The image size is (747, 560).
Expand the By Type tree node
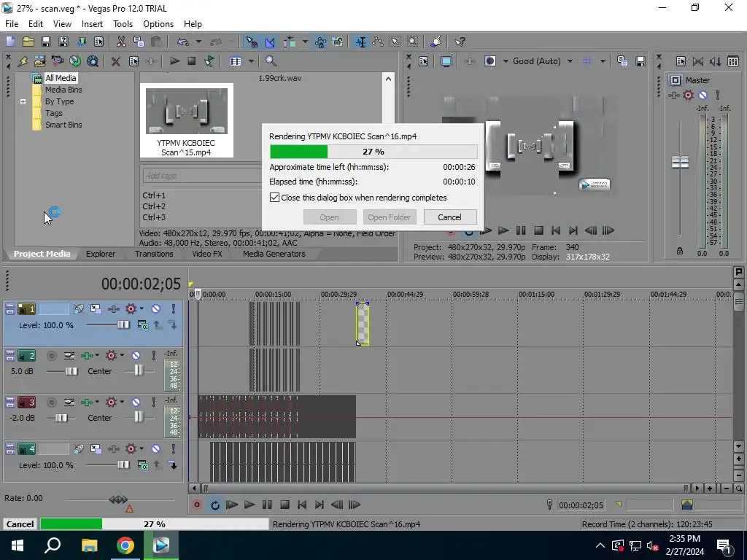[23, 101]
